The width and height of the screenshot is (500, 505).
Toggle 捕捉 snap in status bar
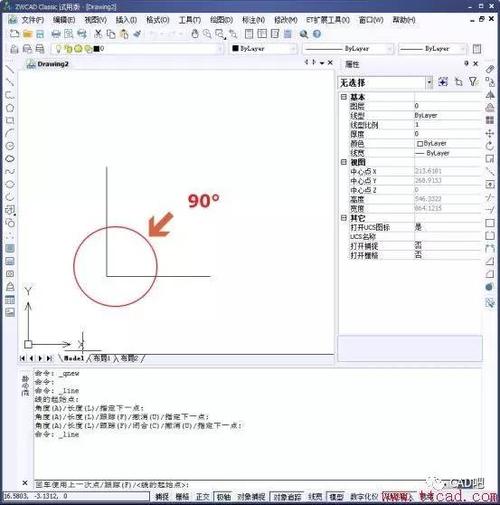point(162,497)
